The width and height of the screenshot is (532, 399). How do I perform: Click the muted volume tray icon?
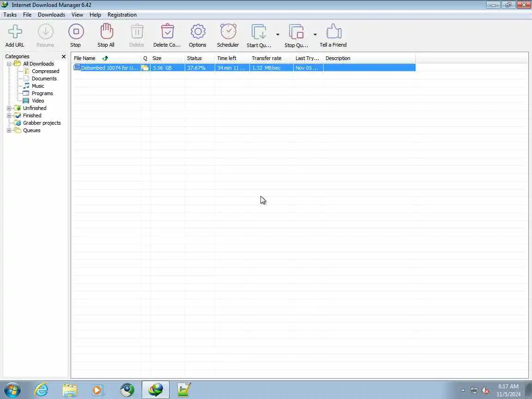tap(485, 391)
